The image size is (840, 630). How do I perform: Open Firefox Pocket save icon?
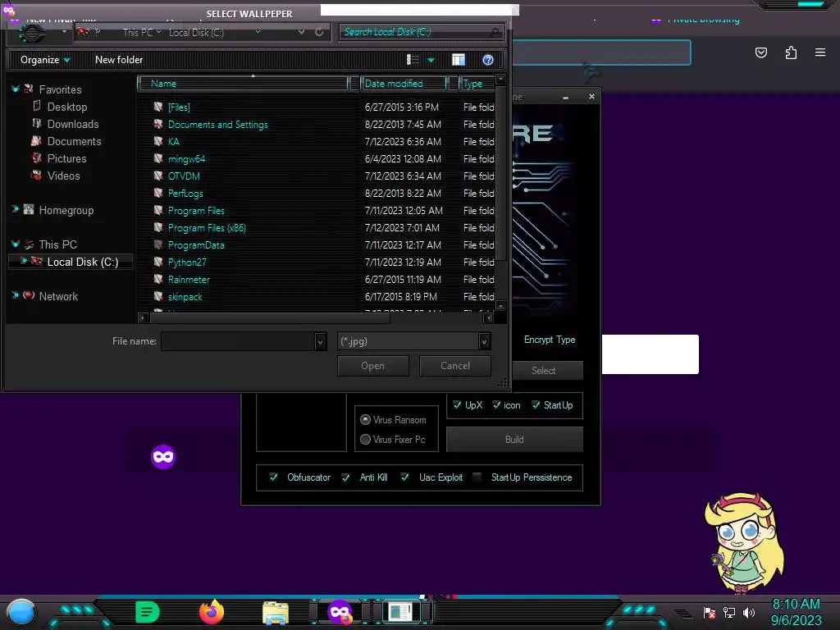click(760, 52)
